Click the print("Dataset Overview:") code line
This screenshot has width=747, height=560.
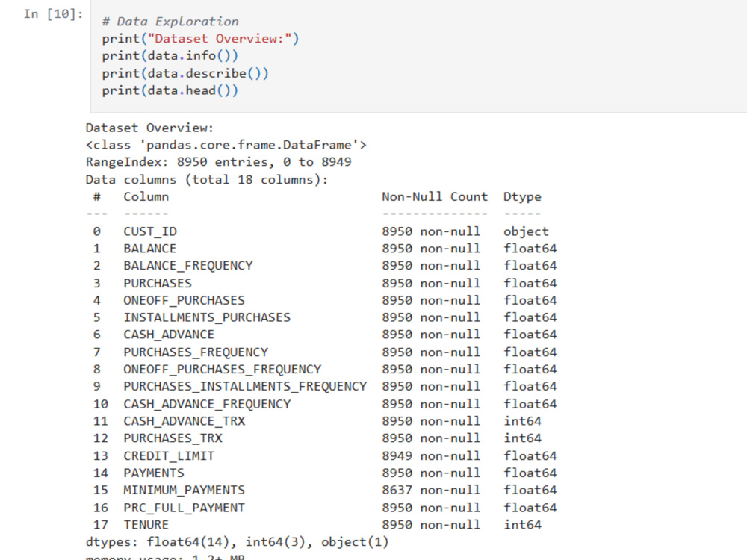[x=200, y=39]
